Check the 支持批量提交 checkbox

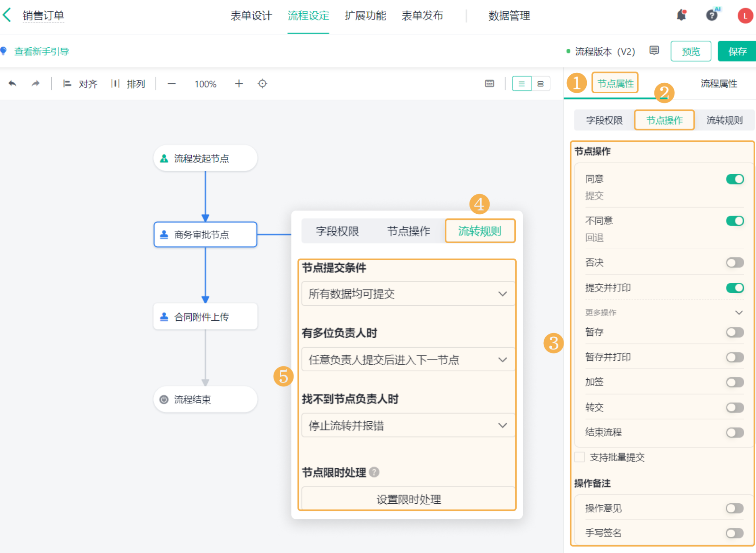[x=580, y=457]
